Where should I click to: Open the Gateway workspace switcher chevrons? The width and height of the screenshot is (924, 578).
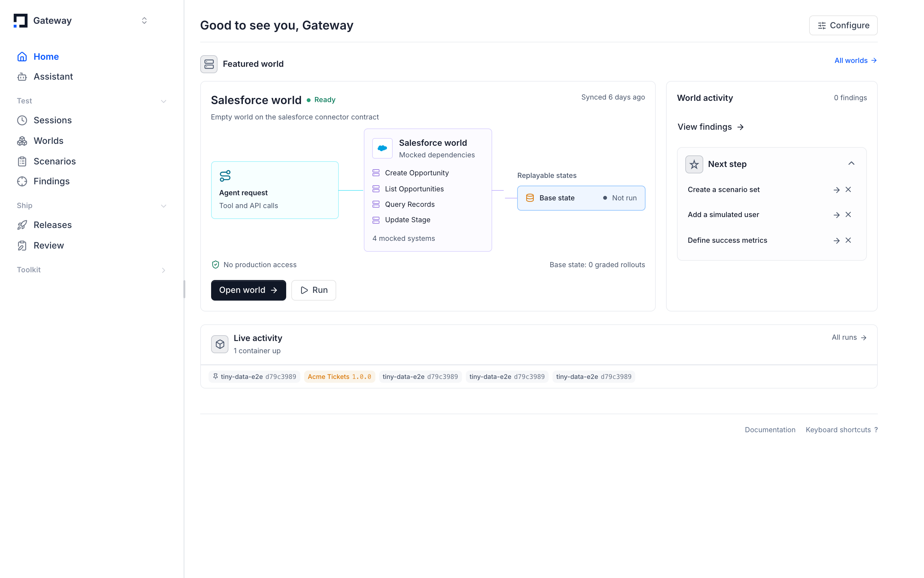pyautogui.click(x=144, y=21)
